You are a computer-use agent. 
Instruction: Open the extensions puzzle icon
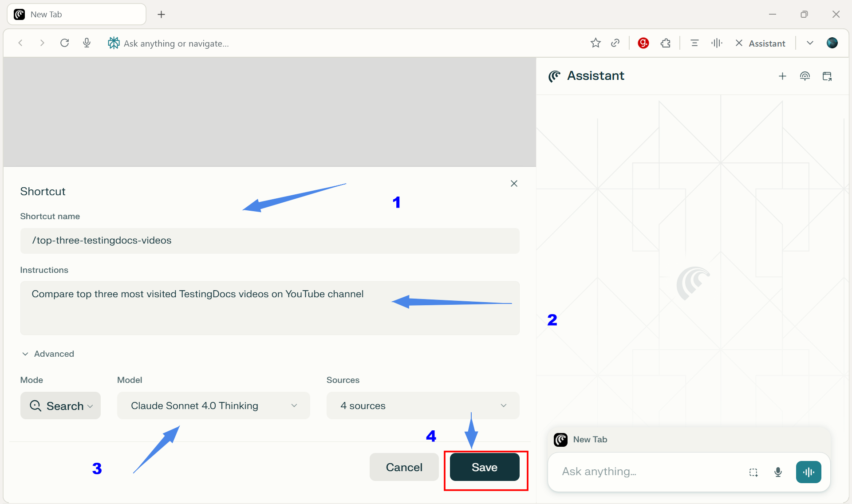[665, 43]
